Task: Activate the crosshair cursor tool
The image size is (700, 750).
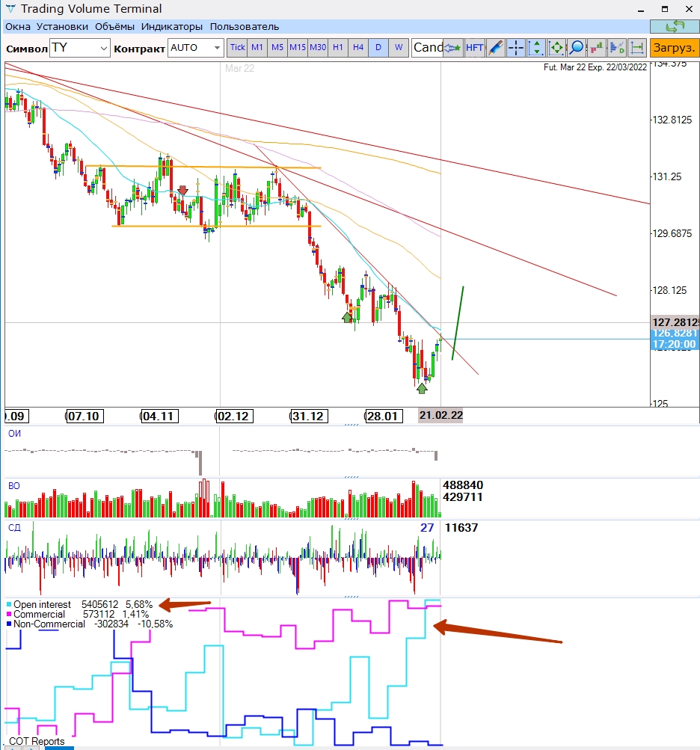Action: 516,48
